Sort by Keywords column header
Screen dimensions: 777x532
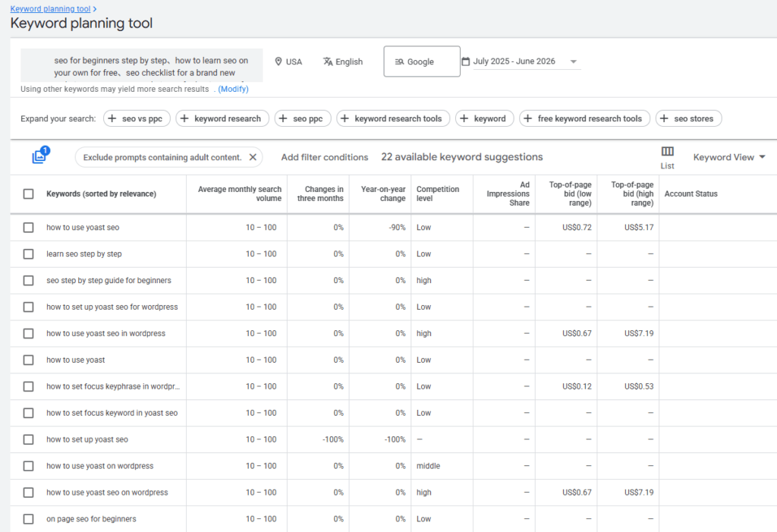tap(101, 194)
